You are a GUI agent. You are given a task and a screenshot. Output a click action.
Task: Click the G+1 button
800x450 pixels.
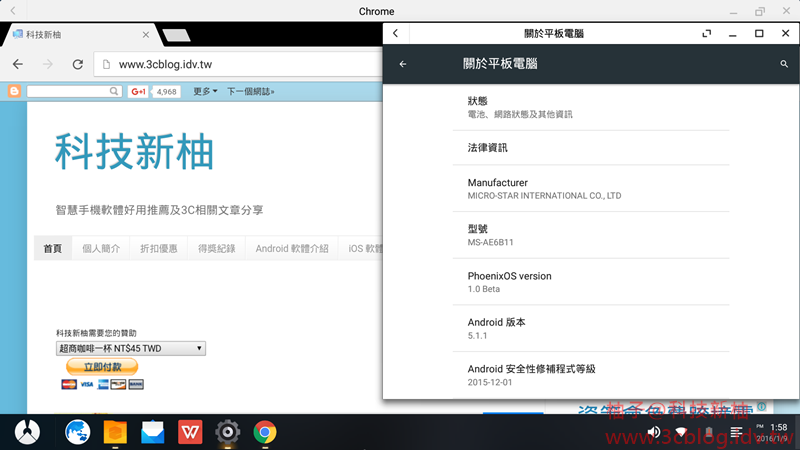pos(138,91)
